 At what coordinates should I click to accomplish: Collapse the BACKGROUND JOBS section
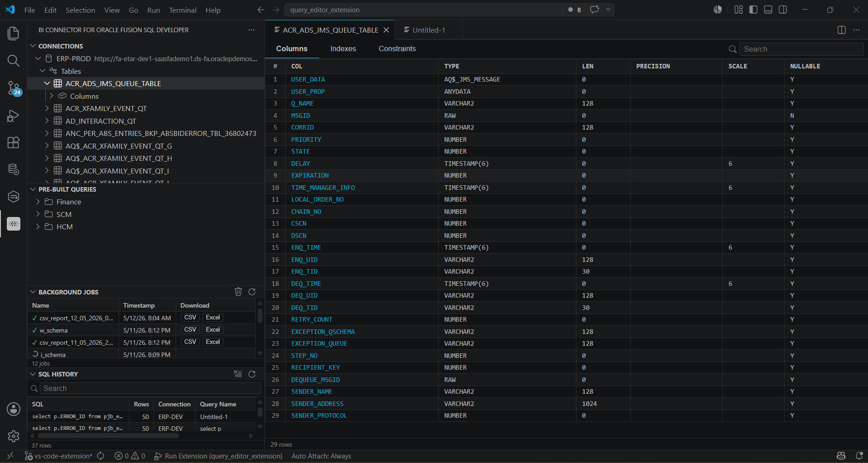point(33,292)
